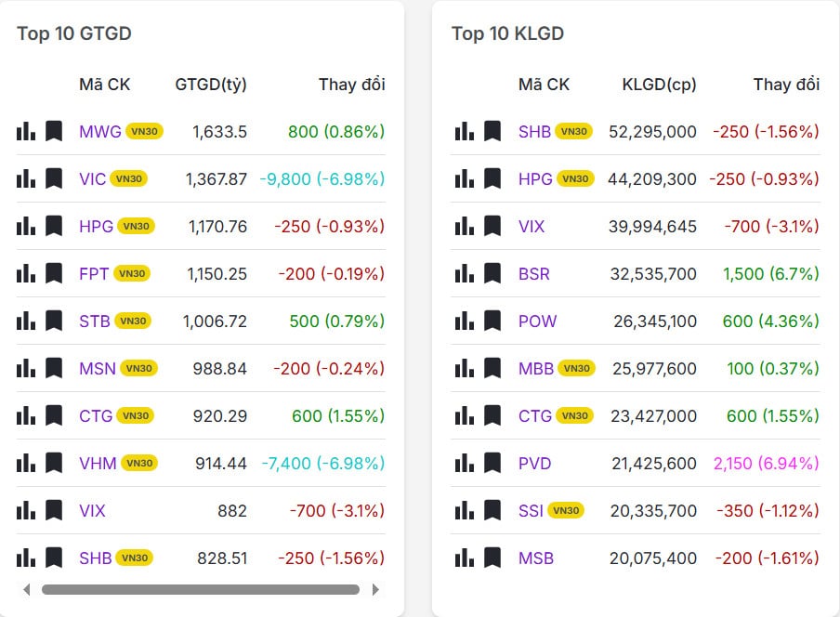Viewport: 840px width, 617px height.
Task: Bookmark the POW stock
Action: pyautogui.click(x=492, y=321)
